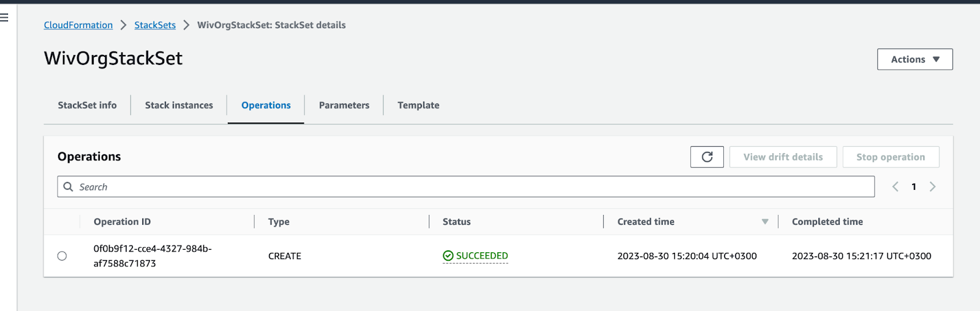Open the hamburger navigation menu
This screenshot has width=980, height=311.
click(x=4, y=18)
